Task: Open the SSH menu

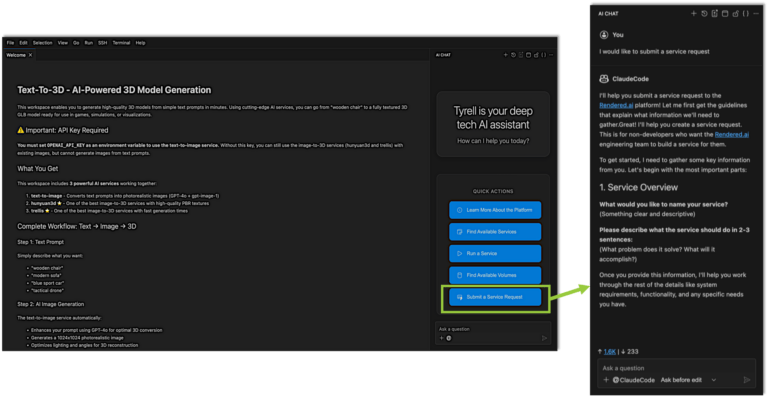Action: 102,43
